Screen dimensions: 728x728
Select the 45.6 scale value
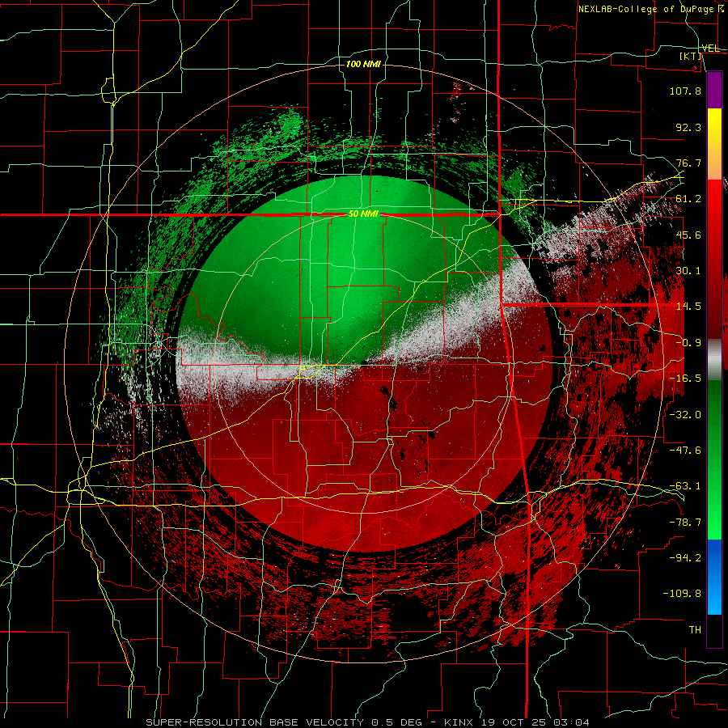(688, 235)
